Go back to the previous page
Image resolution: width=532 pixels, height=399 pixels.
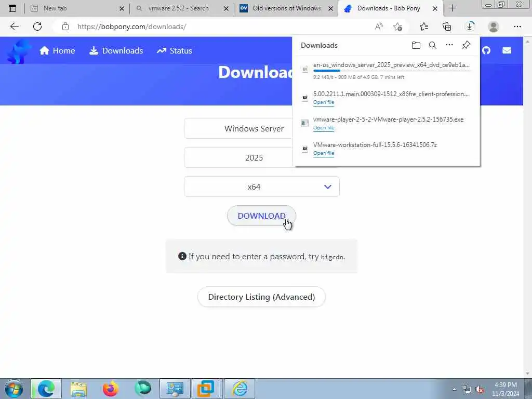(14, 26)
